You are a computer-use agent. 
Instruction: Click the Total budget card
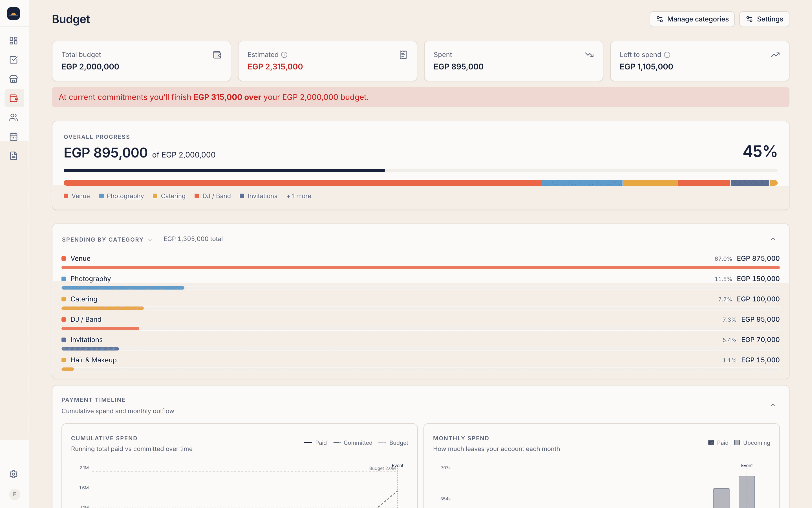coord(141,61)
